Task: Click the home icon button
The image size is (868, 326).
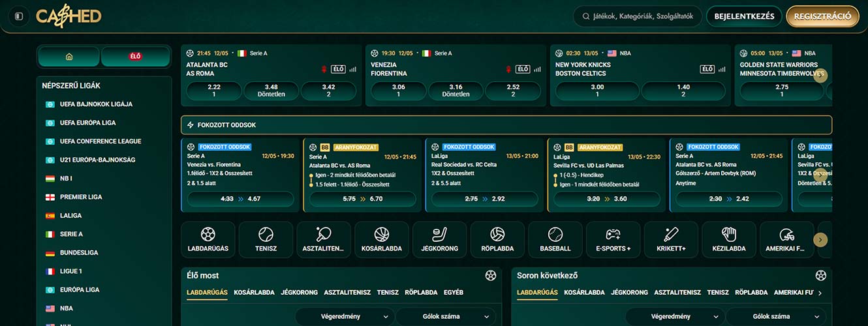Action: [x=69, y=57]
